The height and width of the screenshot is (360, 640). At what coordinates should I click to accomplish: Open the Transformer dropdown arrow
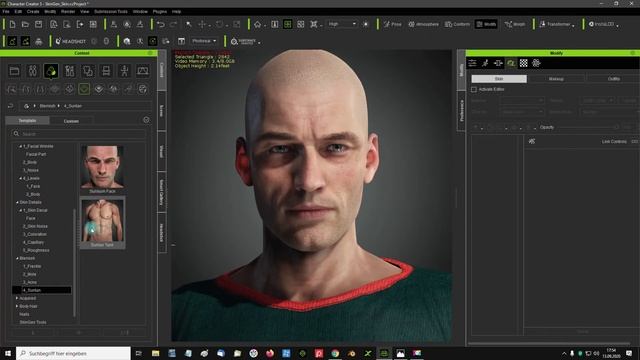click(x=573, y=25)
